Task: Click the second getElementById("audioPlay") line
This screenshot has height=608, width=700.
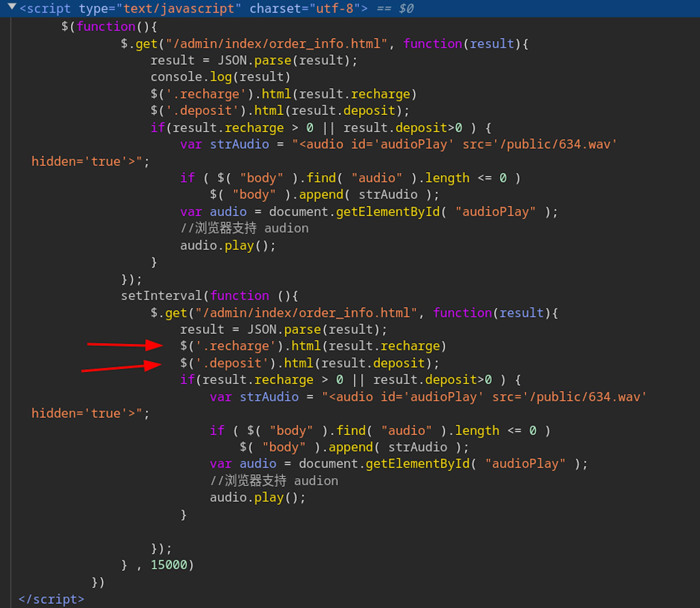Action: click(399, 464)
